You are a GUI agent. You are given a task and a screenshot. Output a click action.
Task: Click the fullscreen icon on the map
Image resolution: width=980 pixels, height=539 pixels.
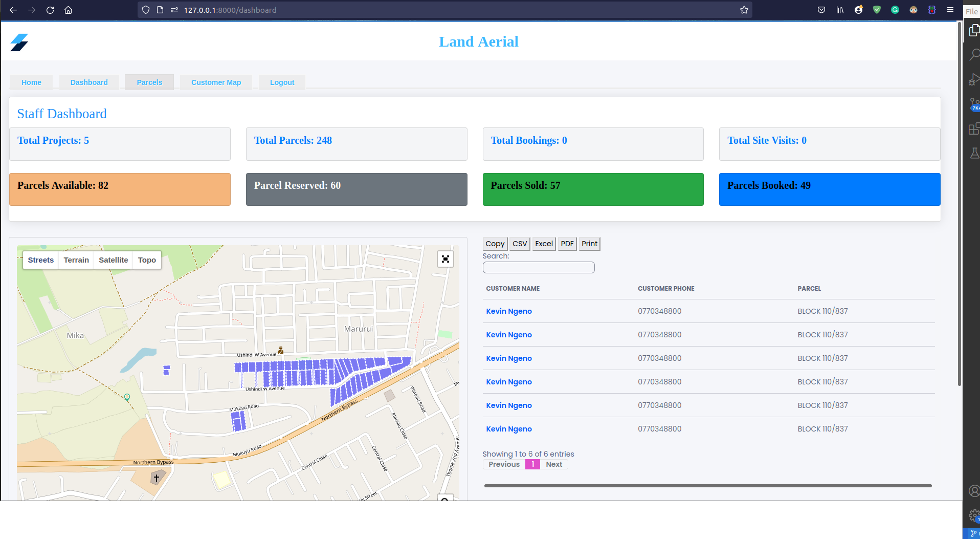pyautogui.click(x=445, y=259)
